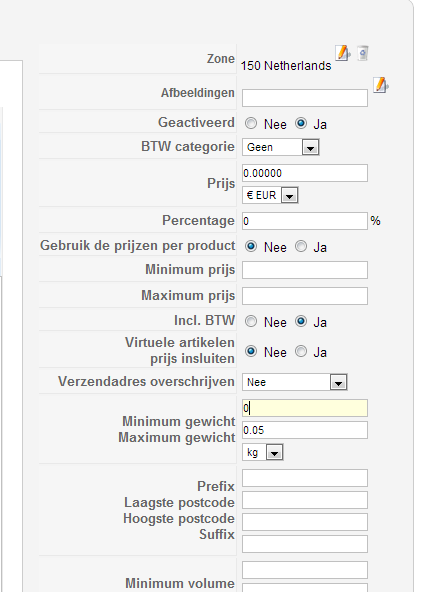421x592 pixels.
Task: Open the EUR currency dropdown
Action: click(x=270, y=195)
